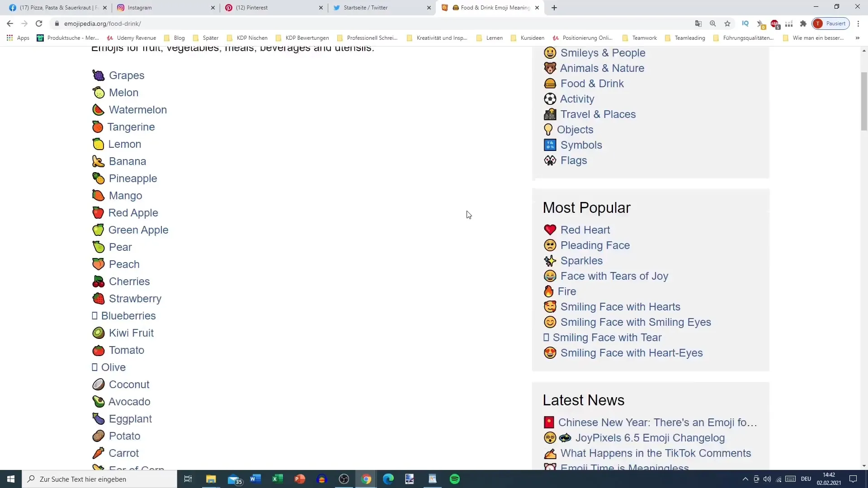868x488 pixels.
Task: Click the Kiwi Fruit emoji icon
Action: [98, 333]
